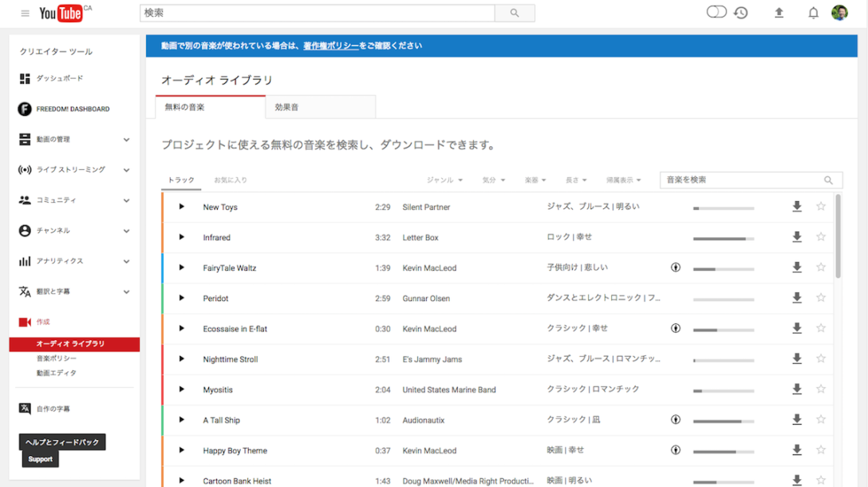The height and width of the screenshot is (487, 868).
Task: Play the Peridot track
Action: (x=181, y=298)
